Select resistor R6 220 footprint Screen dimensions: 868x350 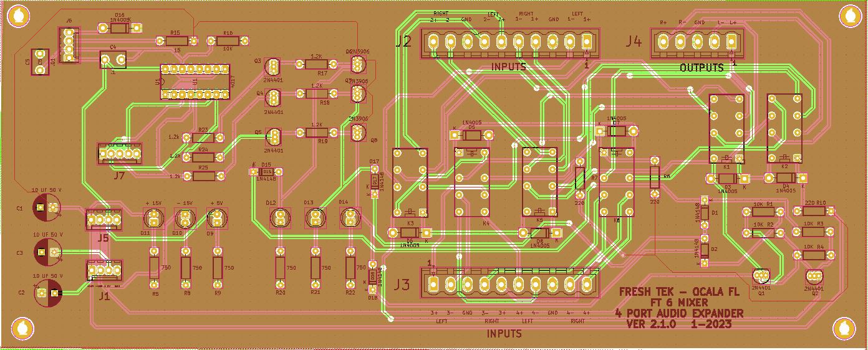coord(655,178)
